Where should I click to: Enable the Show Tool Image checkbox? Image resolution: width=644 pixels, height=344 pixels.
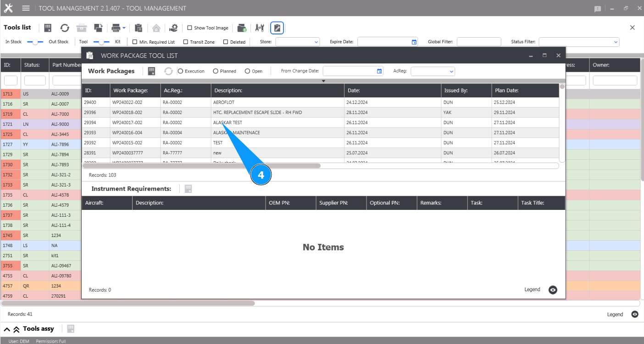pos(190,28)
